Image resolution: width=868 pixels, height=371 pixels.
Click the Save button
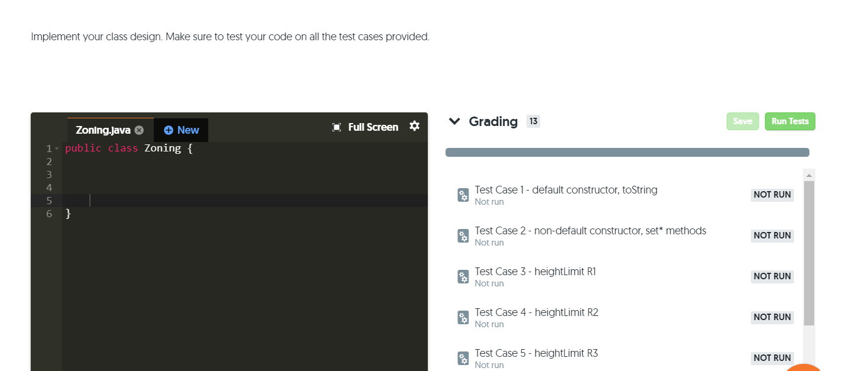point(743,121)
